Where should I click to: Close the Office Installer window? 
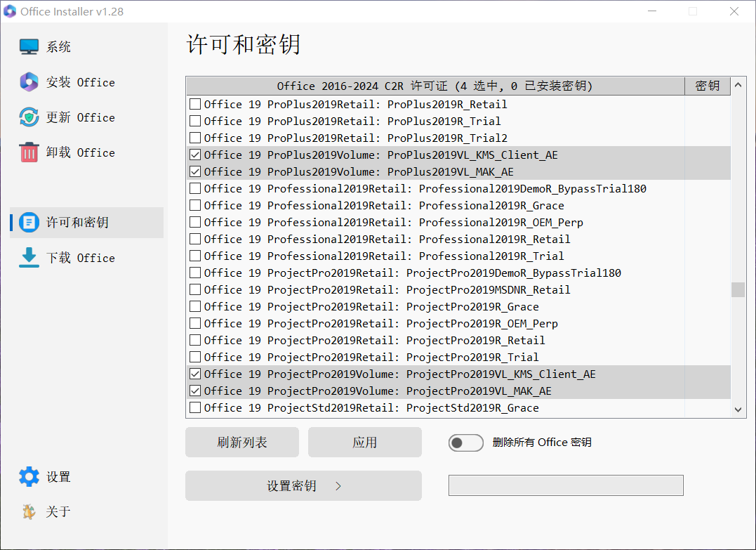734,11
